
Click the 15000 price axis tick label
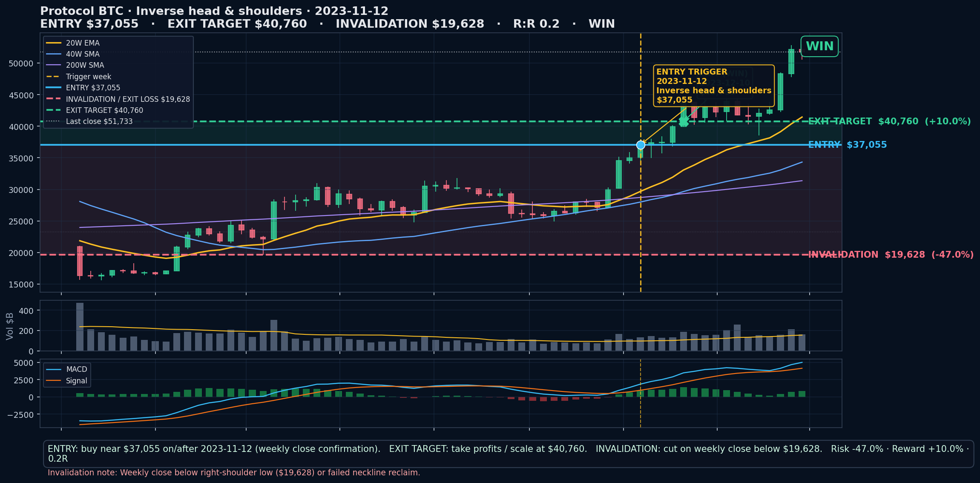tap(21, 285)
